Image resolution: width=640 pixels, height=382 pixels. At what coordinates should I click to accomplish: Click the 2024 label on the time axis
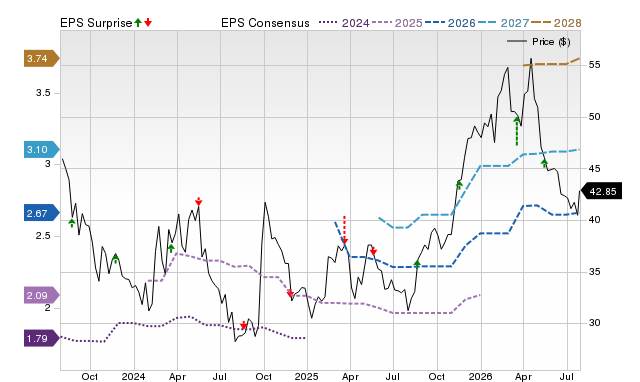coord(133,376)
